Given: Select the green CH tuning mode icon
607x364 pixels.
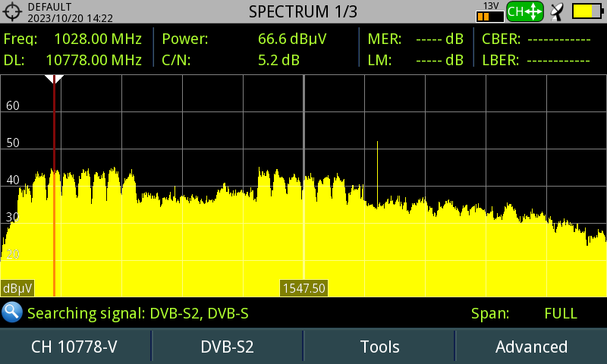Looking at the screenshot, I should pos(525,11).
